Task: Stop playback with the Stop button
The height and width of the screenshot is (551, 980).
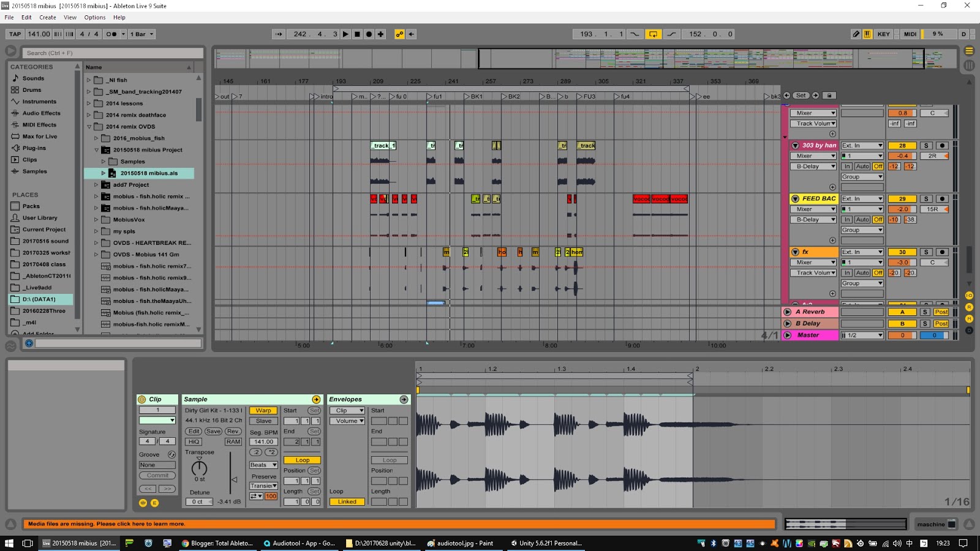Action: click(357, 34)
